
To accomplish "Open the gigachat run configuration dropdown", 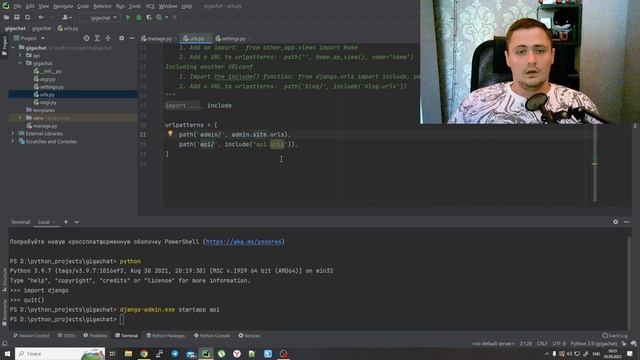I will pyautogui.click(x=99, y=18).
